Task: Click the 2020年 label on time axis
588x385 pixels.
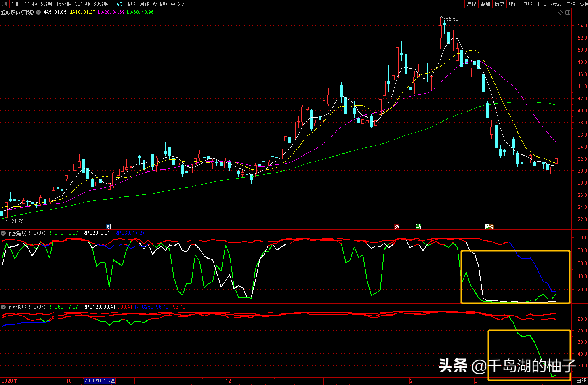Action: [10, 381]
